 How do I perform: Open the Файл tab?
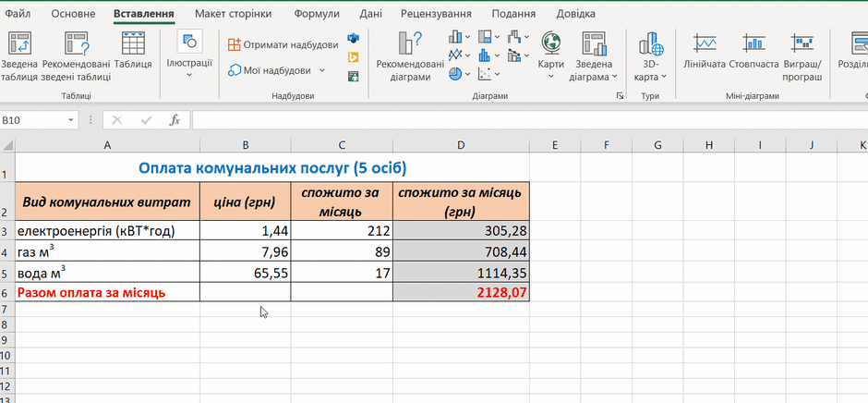pos(18,14)
